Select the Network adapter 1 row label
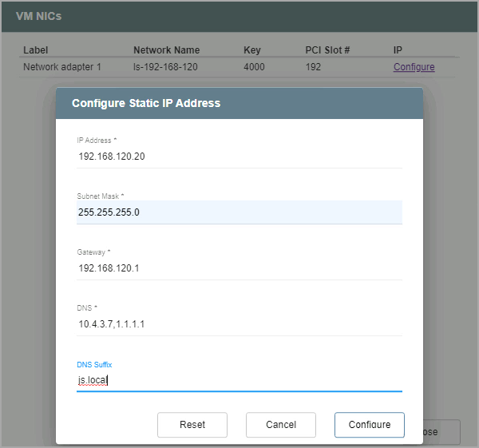Image resolution: width=479 pixels, height=448 pixels. 62,67
